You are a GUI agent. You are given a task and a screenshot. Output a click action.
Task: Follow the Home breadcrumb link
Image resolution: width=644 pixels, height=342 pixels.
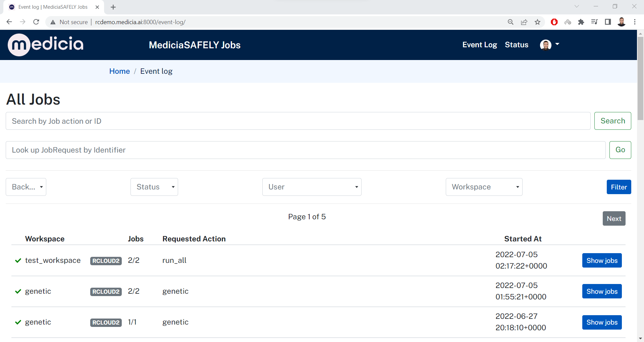[x=119, y=71]
